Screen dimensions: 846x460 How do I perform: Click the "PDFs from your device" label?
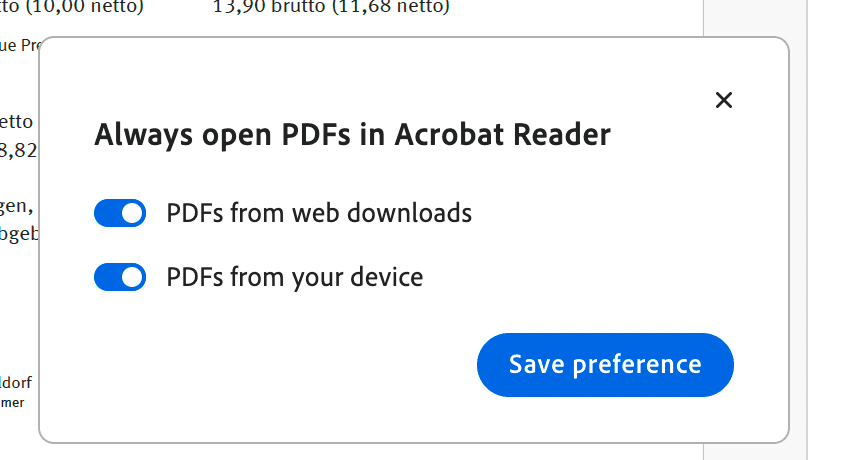click(295, 277)
